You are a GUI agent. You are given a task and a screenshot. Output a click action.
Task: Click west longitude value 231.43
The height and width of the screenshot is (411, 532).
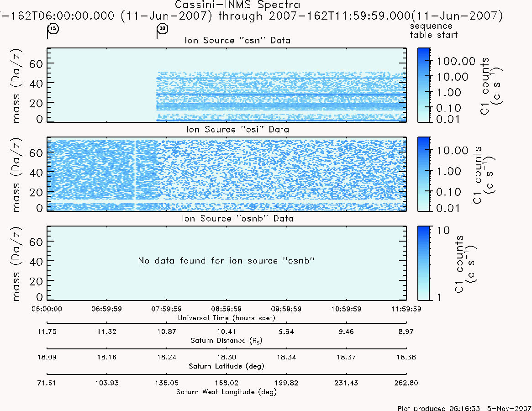[346, 383]
